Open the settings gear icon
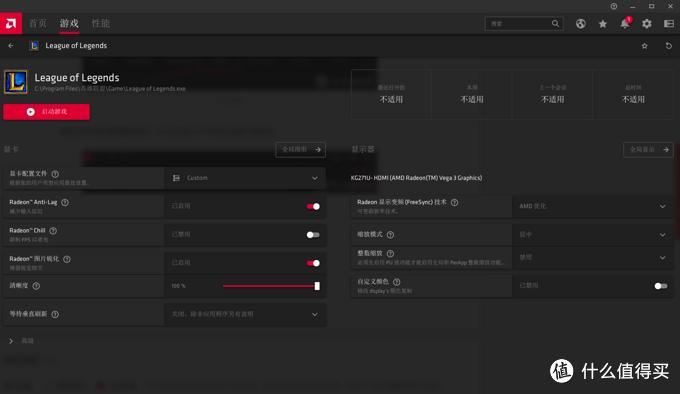This screenshot has width=680, height=394. point(647,24)
